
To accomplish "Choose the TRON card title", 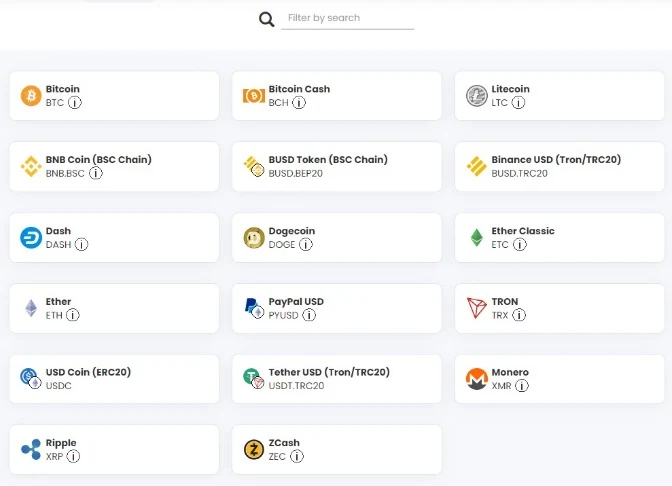I will tap(504, 301).
